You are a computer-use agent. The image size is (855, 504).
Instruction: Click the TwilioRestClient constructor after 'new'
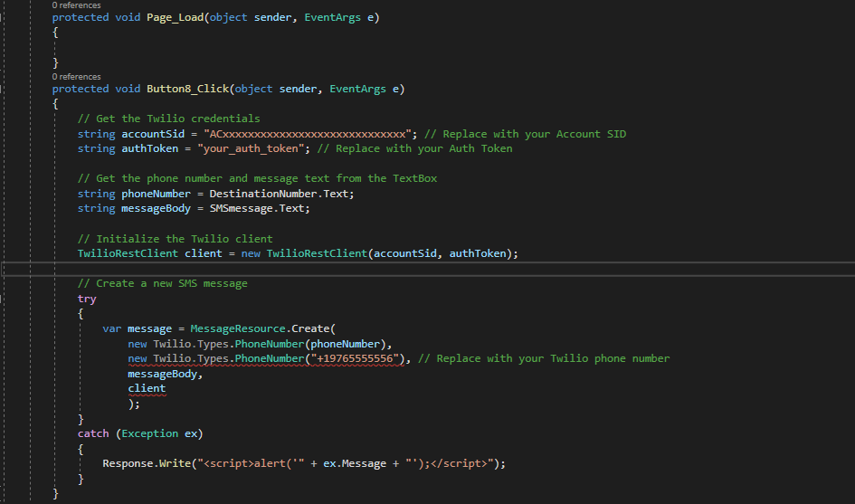point(317,253)
